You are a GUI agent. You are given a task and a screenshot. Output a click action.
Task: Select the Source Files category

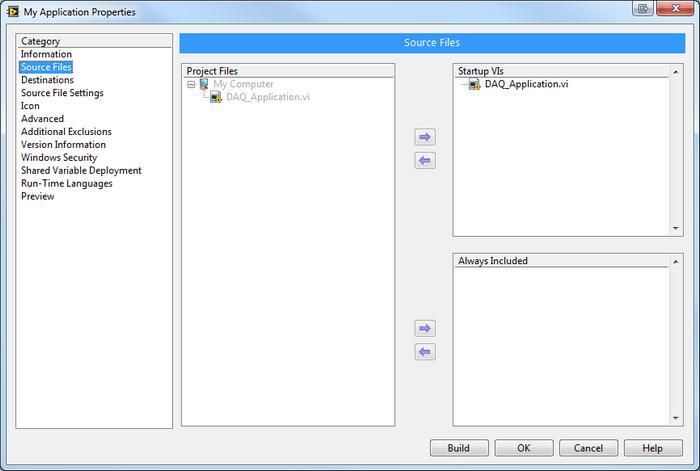click(46, 67)
